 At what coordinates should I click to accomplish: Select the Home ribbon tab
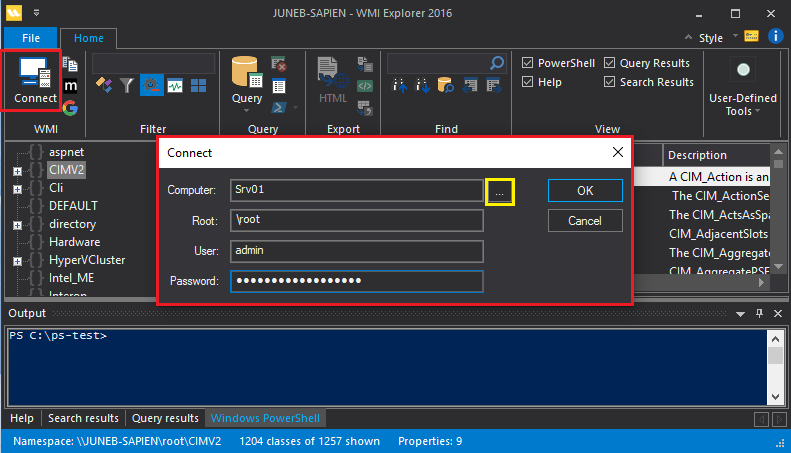(89, 38)
